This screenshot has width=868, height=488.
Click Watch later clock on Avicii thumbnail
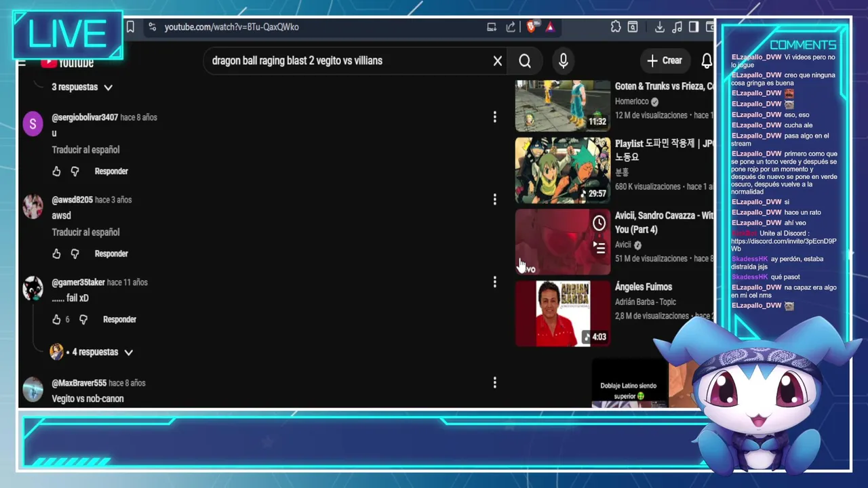[599, 223]
